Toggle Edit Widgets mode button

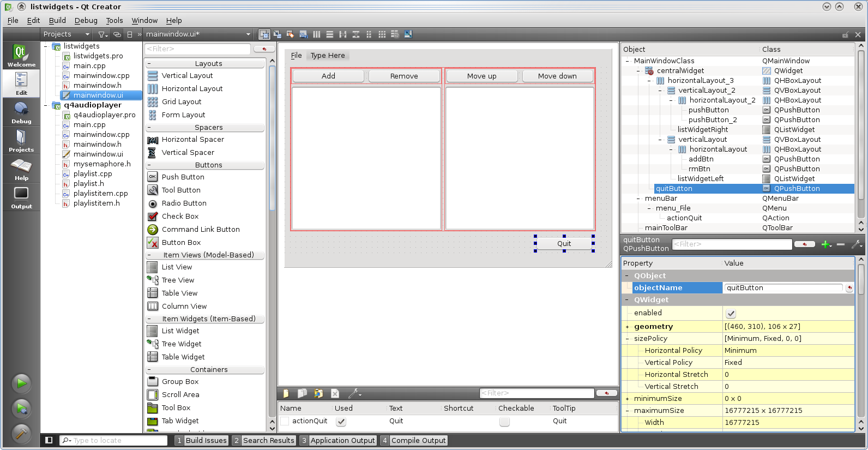(264, 34)
